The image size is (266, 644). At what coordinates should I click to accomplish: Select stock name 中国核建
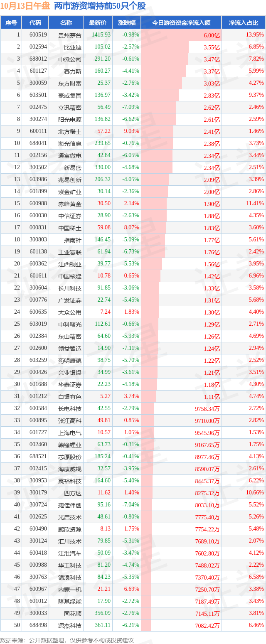[70, 276]
